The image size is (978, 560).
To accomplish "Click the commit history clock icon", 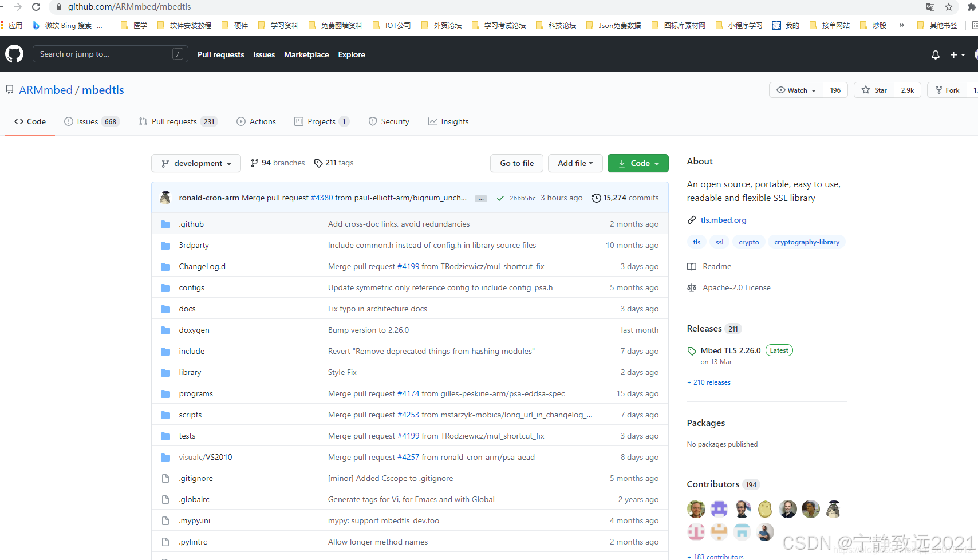I will 596,198.
